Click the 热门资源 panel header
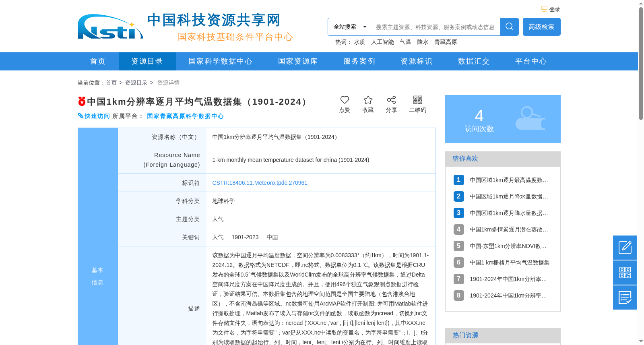Image resolution: width=644 pixels, height=345 pixels. [x=503, y=335]
